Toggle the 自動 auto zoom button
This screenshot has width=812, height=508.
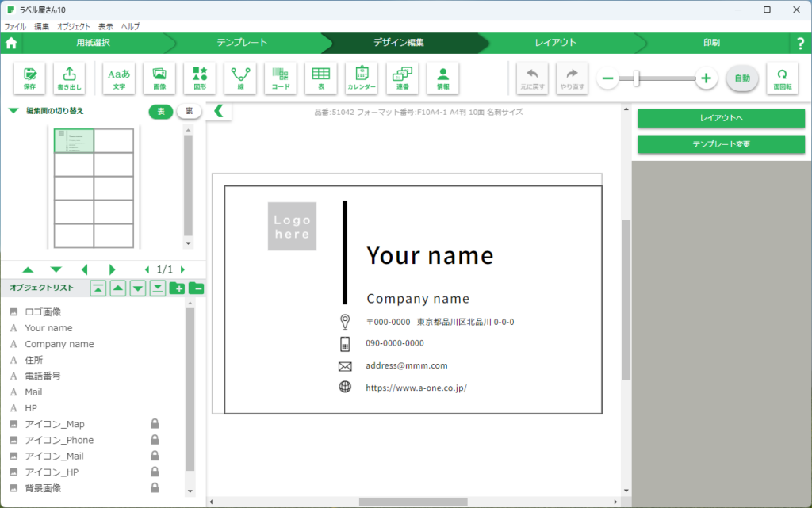coord(742,78)
